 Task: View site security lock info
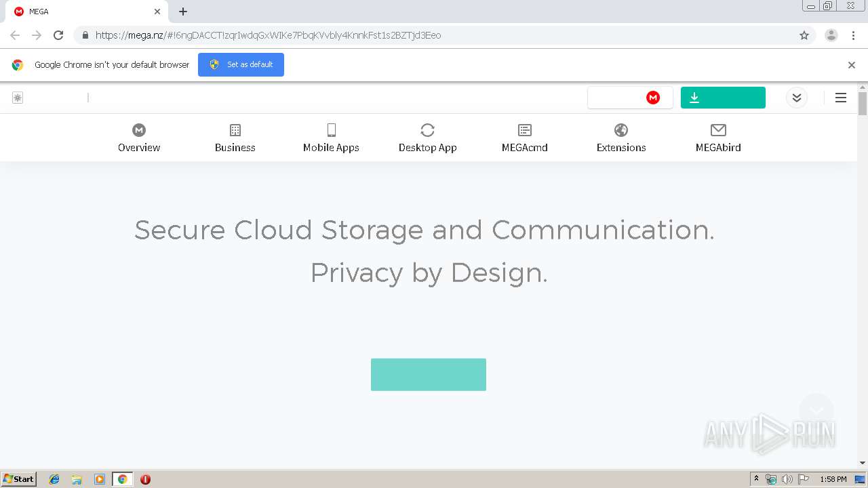click(85, 35)
